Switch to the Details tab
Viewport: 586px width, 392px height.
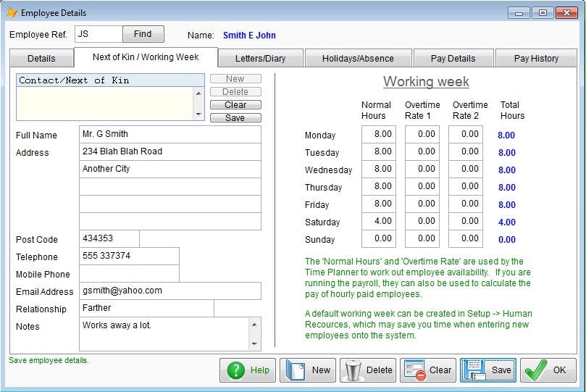click(x=41, y=58)
